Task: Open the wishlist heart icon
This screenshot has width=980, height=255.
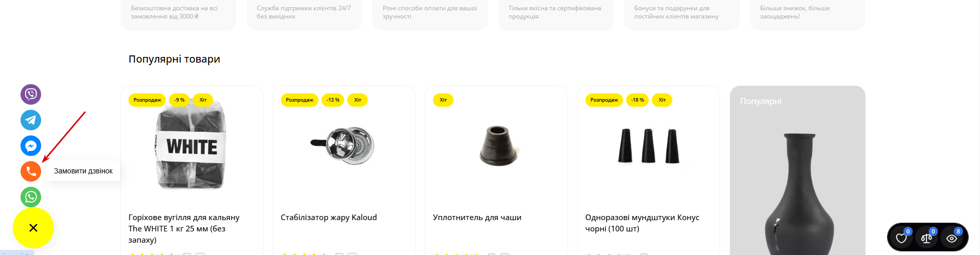Action: [901, 238]
